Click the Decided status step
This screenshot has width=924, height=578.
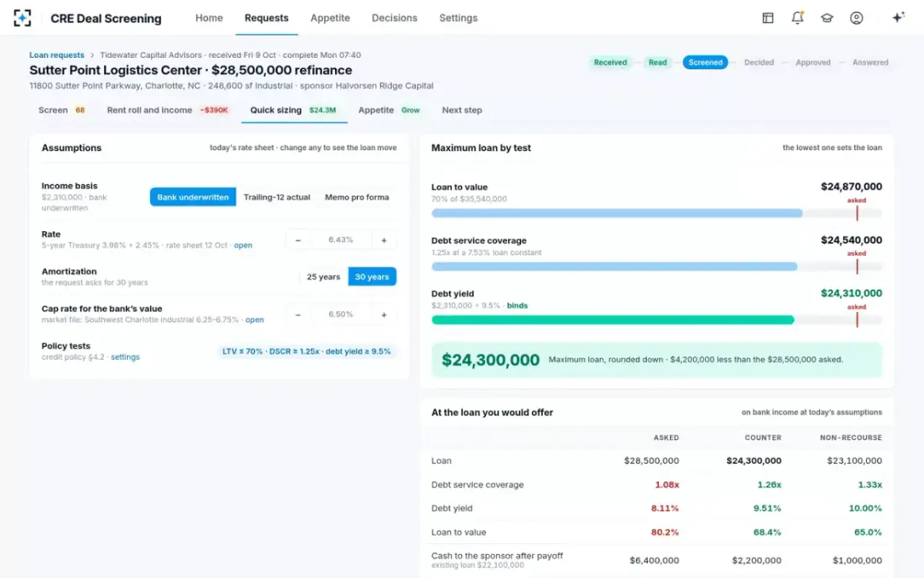click(x=759, y=62)
